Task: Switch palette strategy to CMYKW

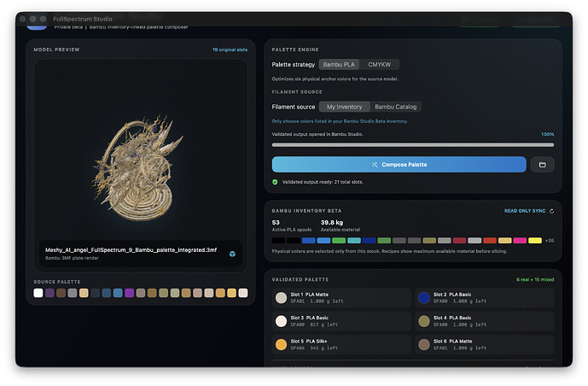Action: tap(379, 65)
